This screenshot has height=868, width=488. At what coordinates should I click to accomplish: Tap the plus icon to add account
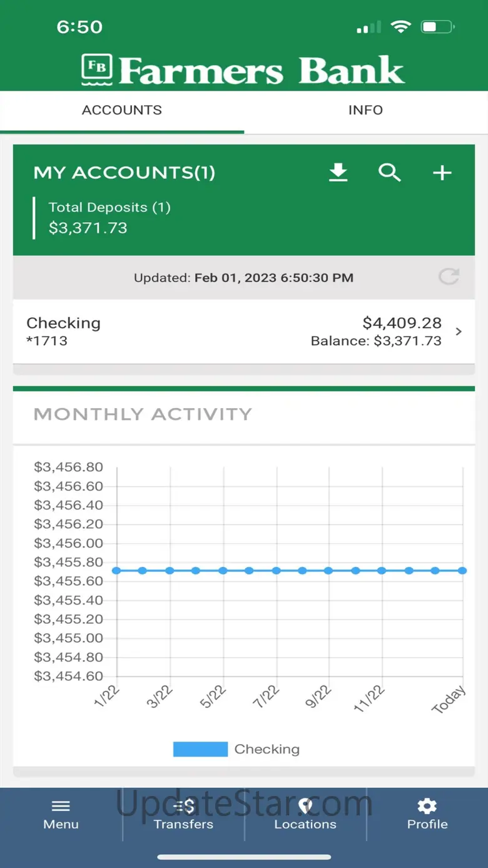pyautogui.click(x=442, y=173)
